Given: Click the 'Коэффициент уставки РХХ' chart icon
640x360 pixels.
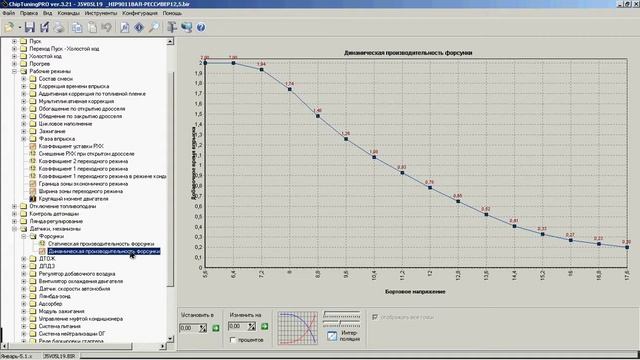Looking at the screenshot, I should pos(33,146).
